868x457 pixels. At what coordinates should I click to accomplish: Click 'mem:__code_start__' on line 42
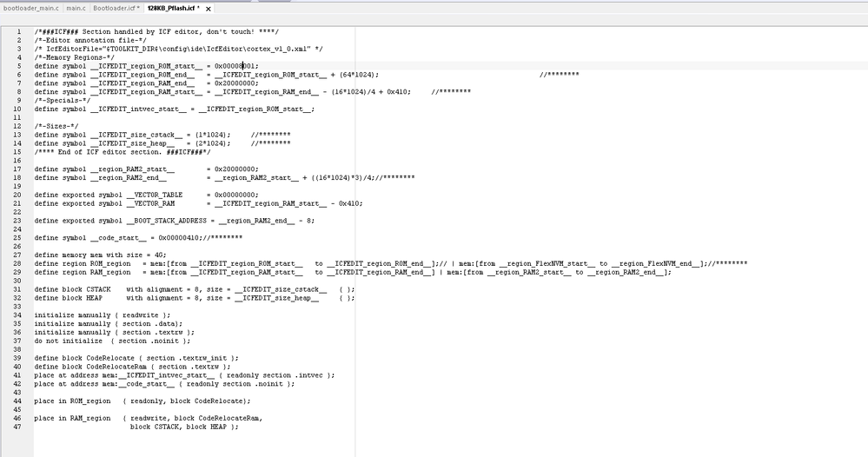point(138,384)
